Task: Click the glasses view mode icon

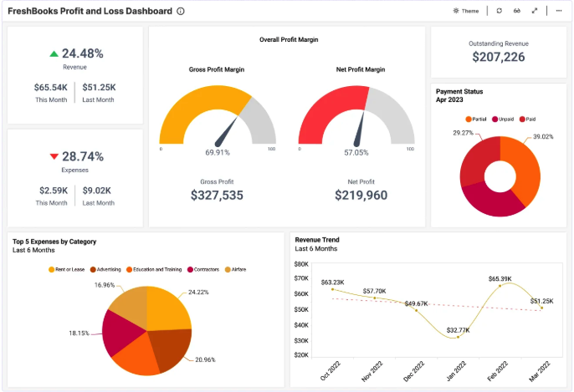Action: (x=517, y=11)
